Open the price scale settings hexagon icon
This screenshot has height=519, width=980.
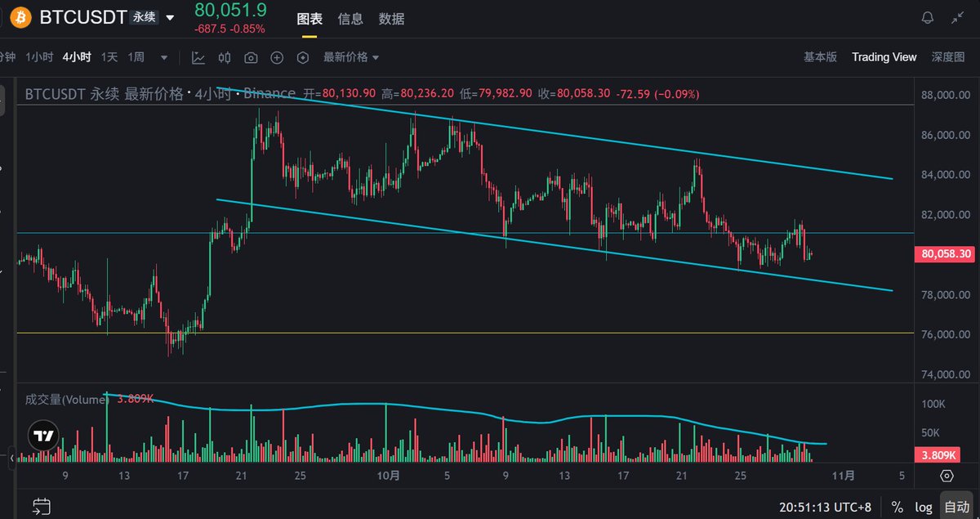tap(947, 476)
